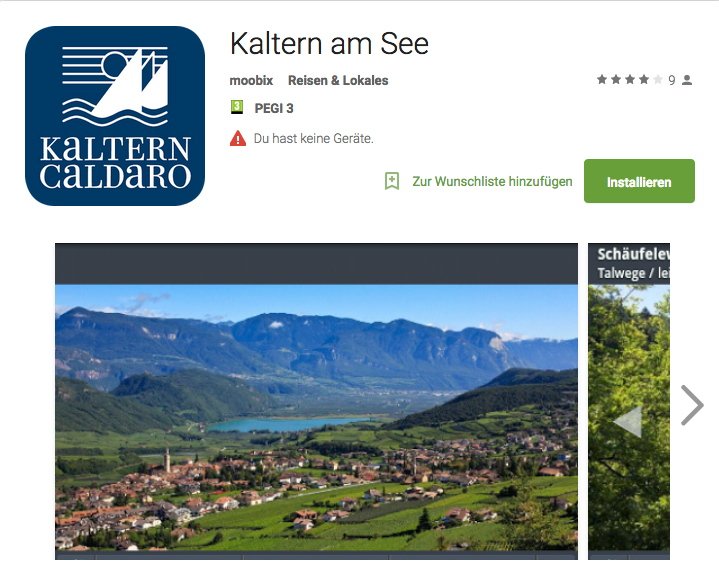Viewport: 719px width, 582px height.
Task: Click the green PEGI 3 rating badge
Action: 237,107
